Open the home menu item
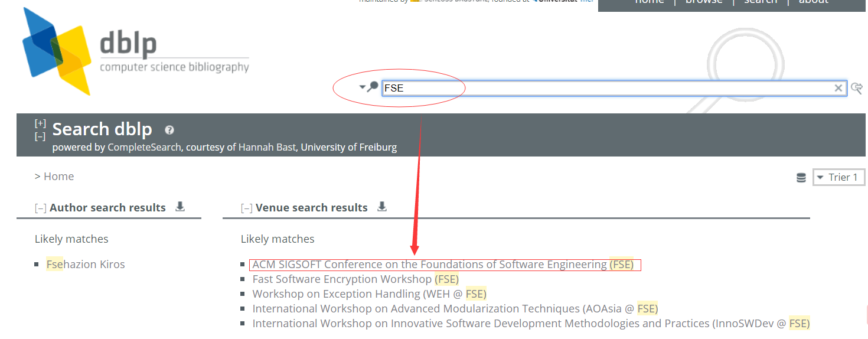This screenshot has height=339, width=868. (x=650, y=2)
